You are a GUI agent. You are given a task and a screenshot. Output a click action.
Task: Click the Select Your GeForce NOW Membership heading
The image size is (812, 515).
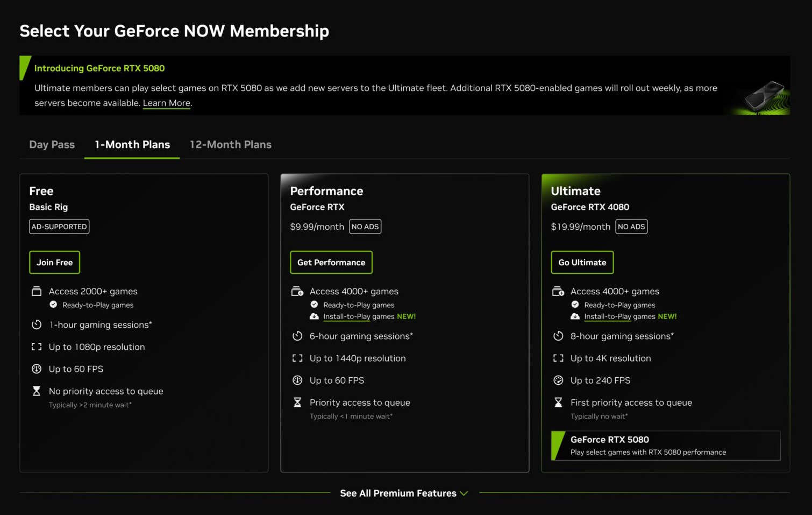click(174, 31)
